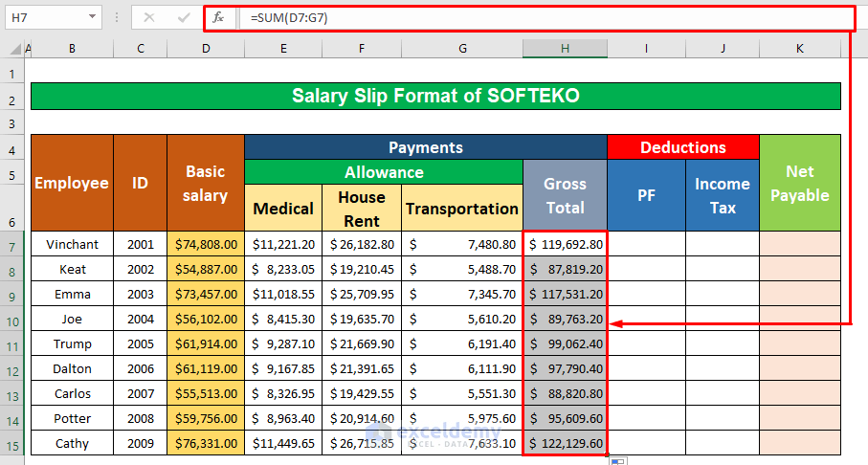Click the Deductions header cell
Image resolution: width=868 pixels, height=465 pixels.
682,147
